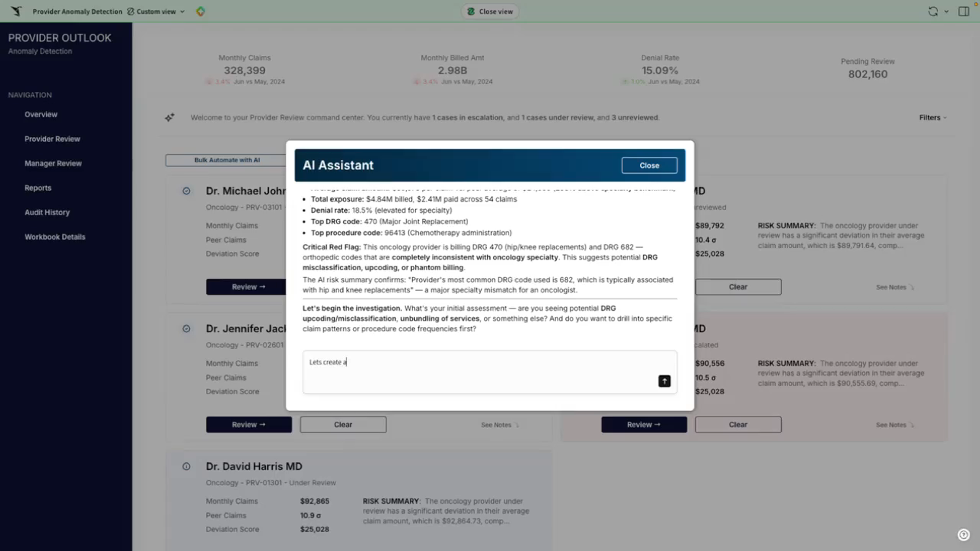This screenshot has height=551, width=980.
Task: Toggle the side panel layout icon
Action: coord(964,11)
